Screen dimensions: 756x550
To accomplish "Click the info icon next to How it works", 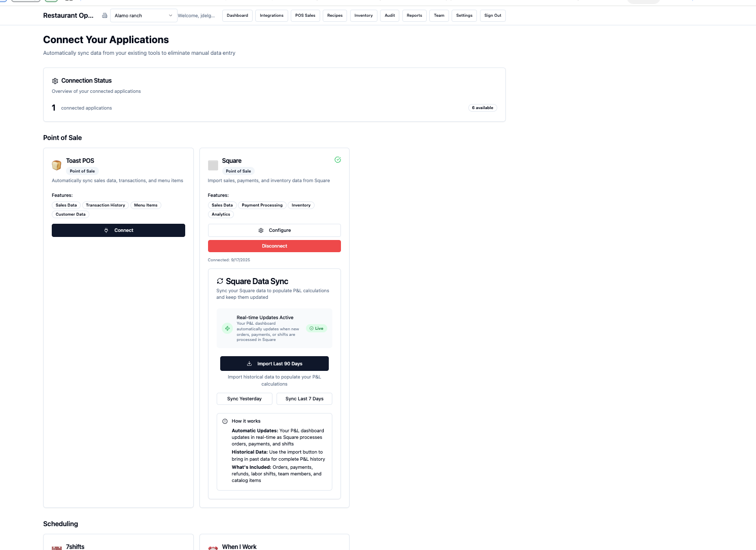I will pyautogui.click(x=224, y=421).
